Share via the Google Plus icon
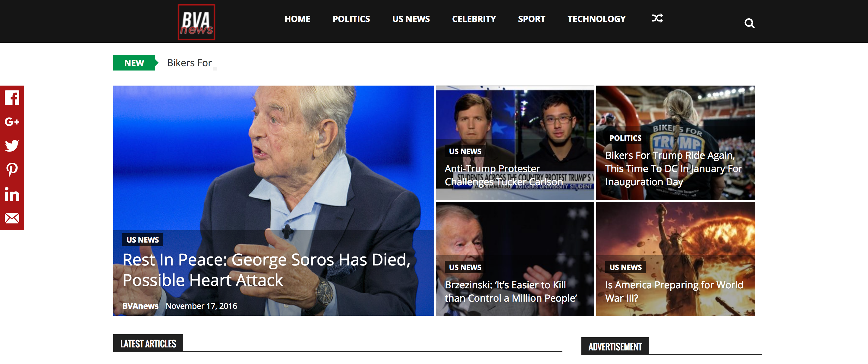The image size is (868, 364). [12, 122]
